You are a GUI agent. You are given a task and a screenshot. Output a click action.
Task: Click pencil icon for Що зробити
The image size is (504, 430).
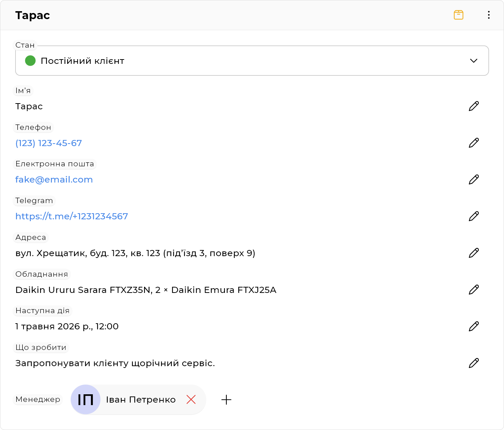point(474,363)
